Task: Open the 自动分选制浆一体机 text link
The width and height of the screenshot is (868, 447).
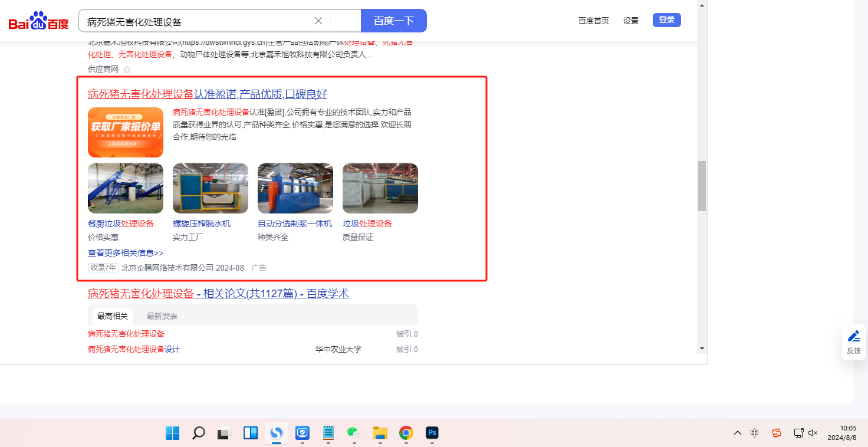Action: [x=295, y=224]
